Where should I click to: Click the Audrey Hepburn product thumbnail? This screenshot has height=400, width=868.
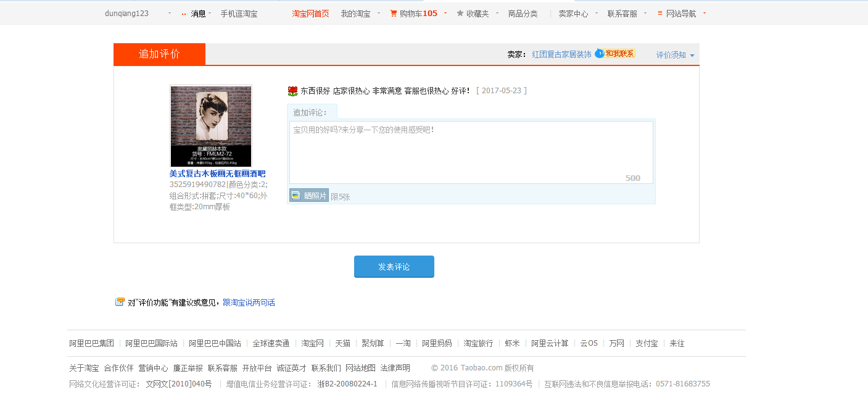211,126
